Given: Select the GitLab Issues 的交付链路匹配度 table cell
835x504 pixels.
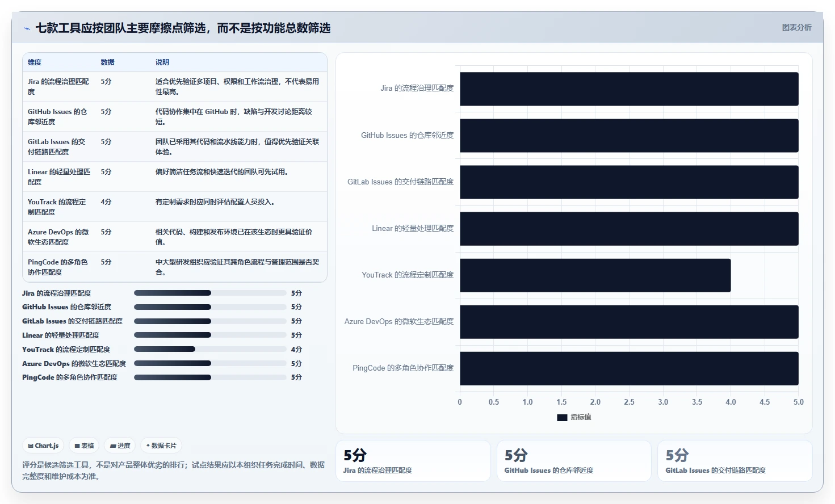Looking at the screenshot, I should tap(58, 147).
